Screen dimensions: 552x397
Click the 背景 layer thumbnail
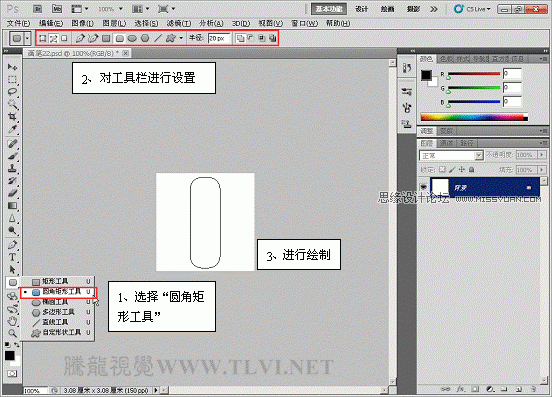pyautogui.click(x=440, y=187)
